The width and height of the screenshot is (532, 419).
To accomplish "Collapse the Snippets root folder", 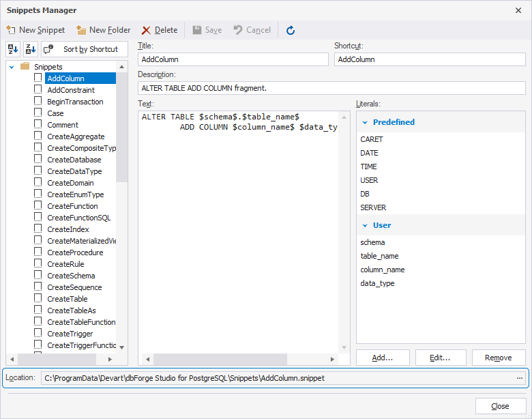I will point(12,67).
